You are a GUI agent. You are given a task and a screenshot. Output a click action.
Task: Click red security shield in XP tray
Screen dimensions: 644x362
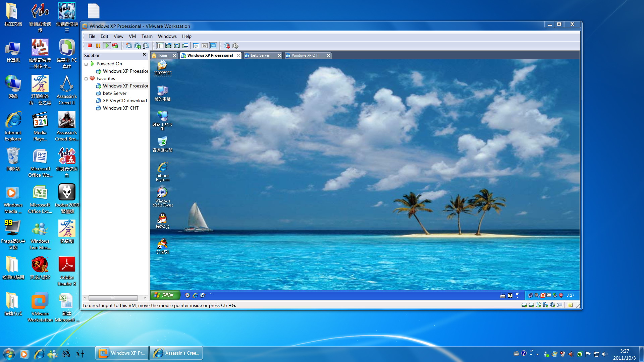pos(561,295)
